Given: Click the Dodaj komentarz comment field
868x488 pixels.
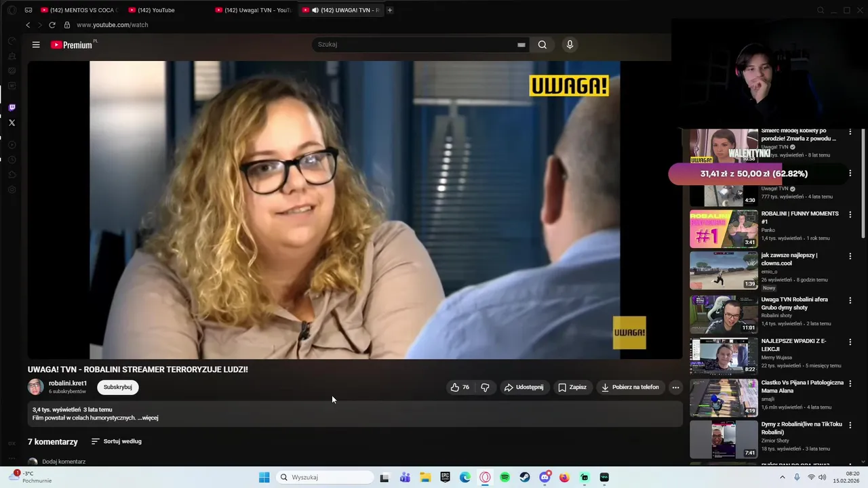Looking at the screenshot, I should coord(64,462).
